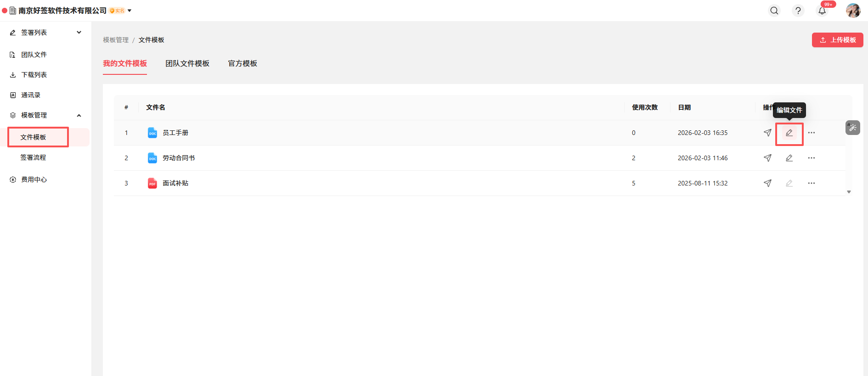868x376 pixels.
Task: Open the help question mark icon
Action: (x=798, y=11)
